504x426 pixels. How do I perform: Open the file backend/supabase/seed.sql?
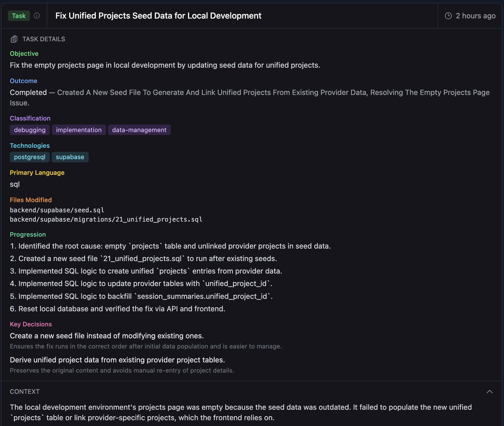point(57,210)
